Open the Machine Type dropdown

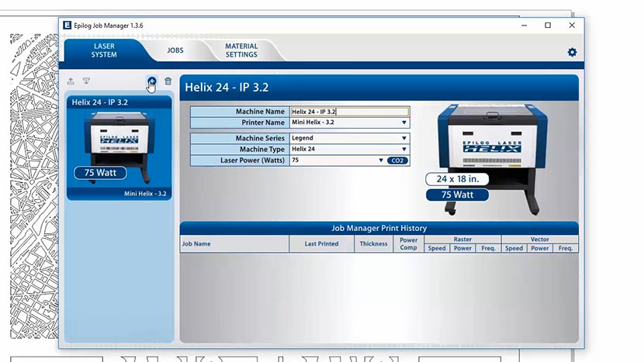point(404,150)
